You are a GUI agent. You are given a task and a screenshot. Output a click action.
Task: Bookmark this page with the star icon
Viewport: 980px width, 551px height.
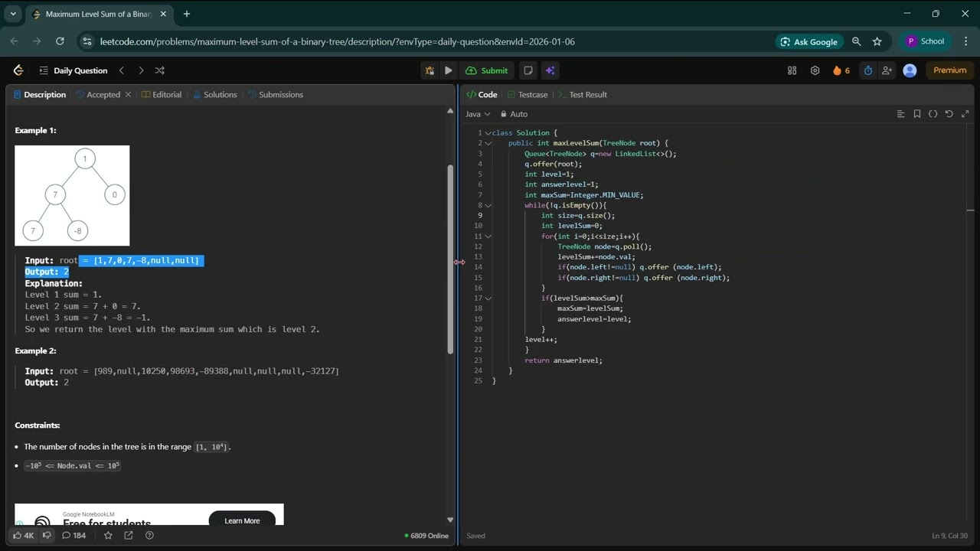877,41
